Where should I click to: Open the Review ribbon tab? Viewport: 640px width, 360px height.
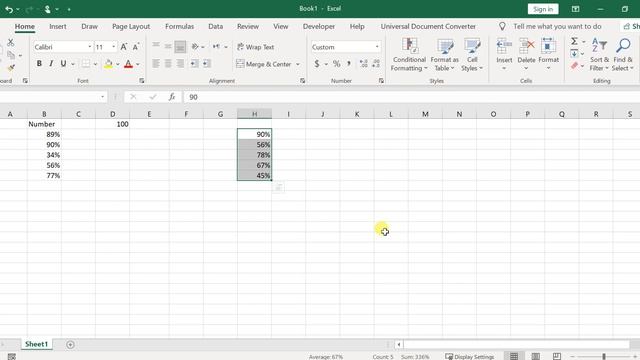(248, 26)
